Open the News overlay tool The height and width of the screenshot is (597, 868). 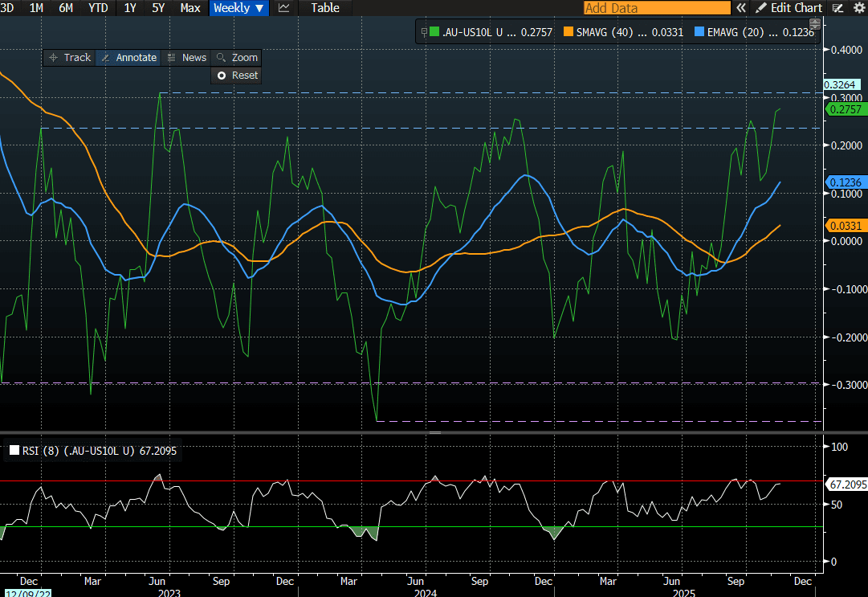click(x=186, y=58)
